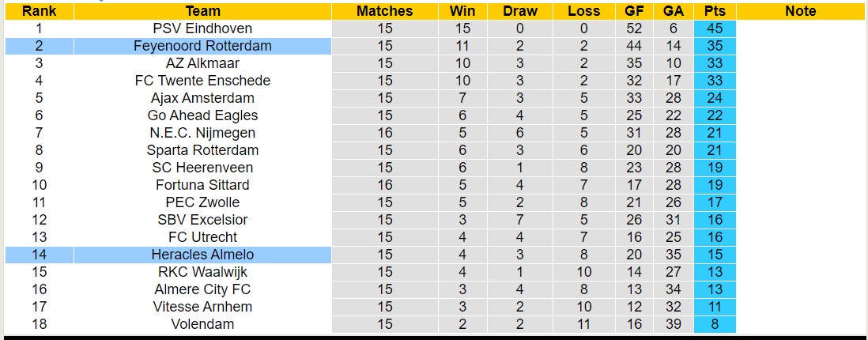Screen dimensions: 868x340
Task: Select Sparta Rotterdam team name
Action: click(x=202, y=150)
